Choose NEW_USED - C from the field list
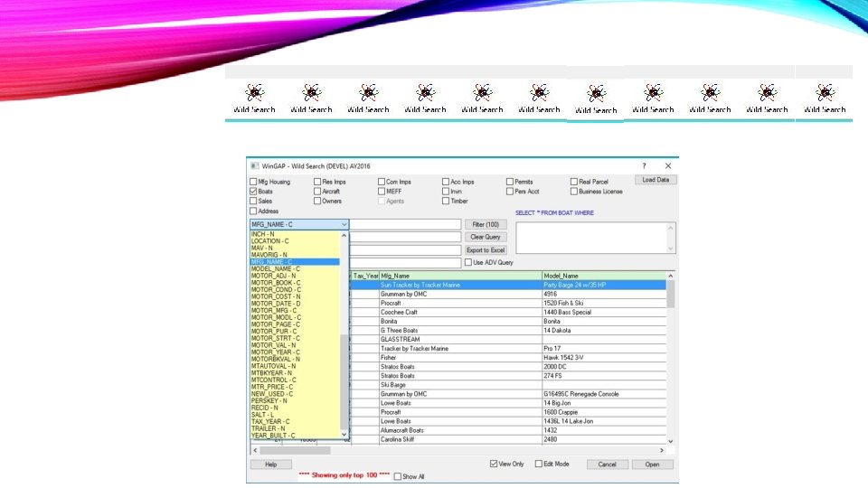Viewport: 868px width, 488px height. tap(295, 394)
